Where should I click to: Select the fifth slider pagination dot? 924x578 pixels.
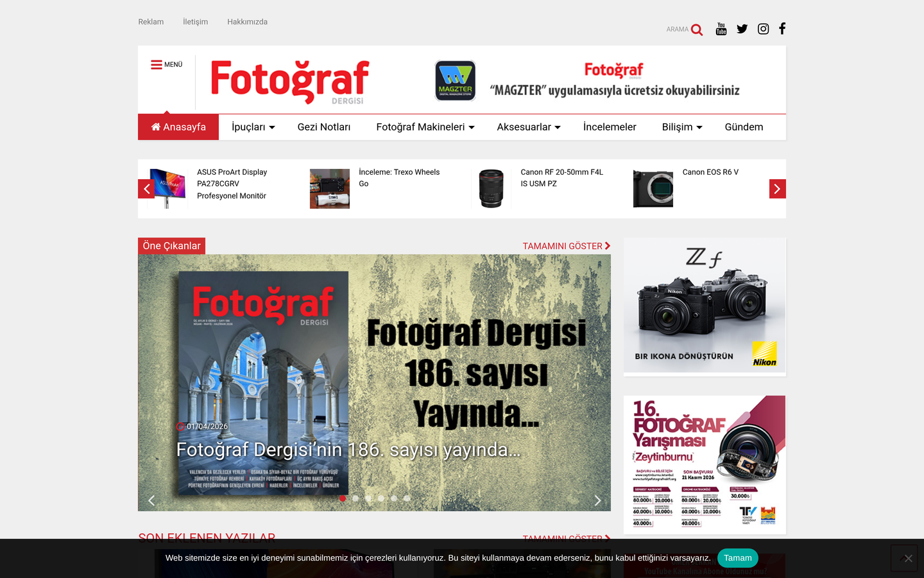394,498
